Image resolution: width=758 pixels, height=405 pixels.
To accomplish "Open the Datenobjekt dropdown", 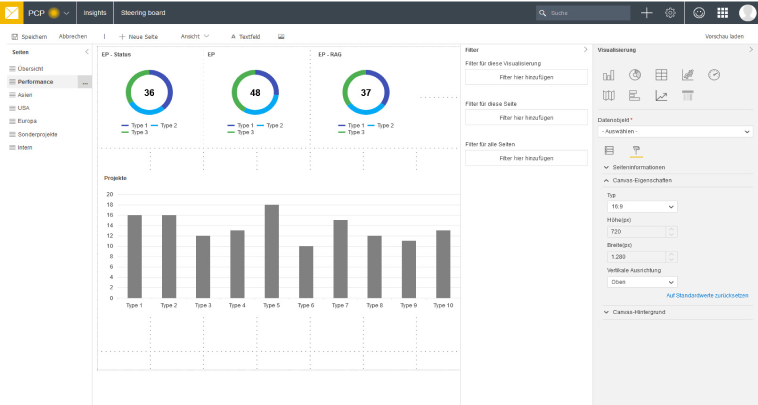I will coord(675,131).
